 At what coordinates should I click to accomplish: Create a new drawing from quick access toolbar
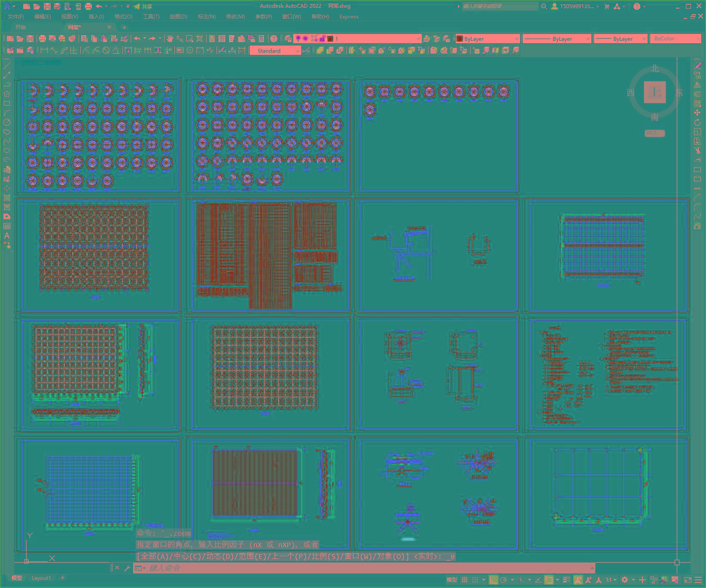tap(26, 6)
